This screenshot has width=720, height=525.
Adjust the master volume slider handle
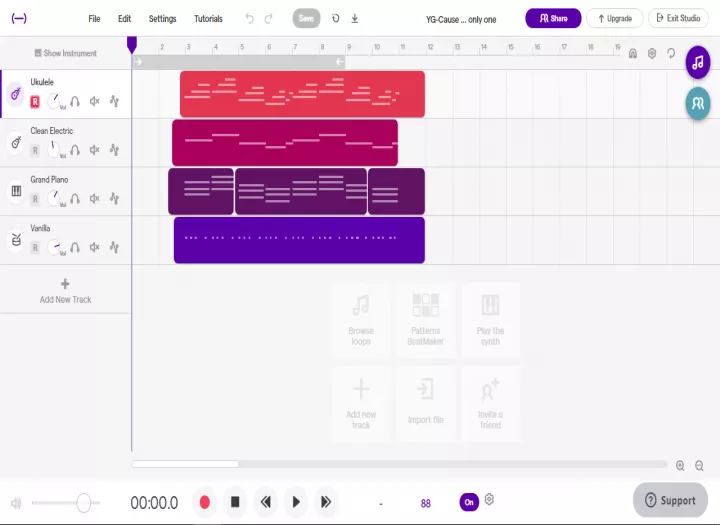[84, 502]
